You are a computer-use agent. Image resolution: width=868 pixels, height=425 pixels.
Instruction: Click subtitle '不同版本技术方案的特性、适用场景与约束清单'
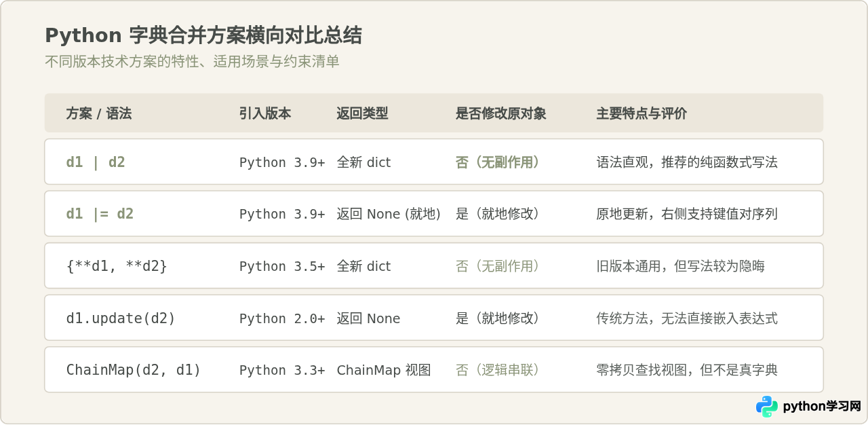pos(192,62)
